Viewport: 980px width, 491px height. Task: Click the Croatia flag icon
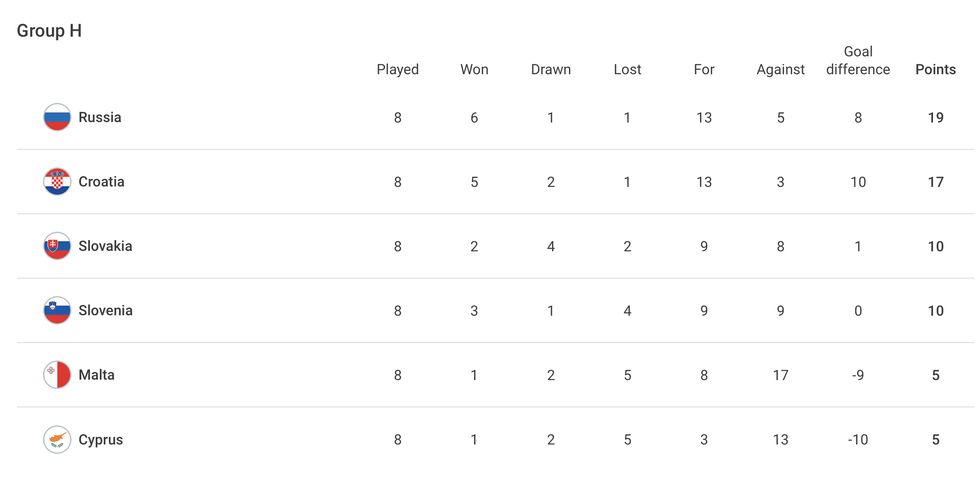57,182
